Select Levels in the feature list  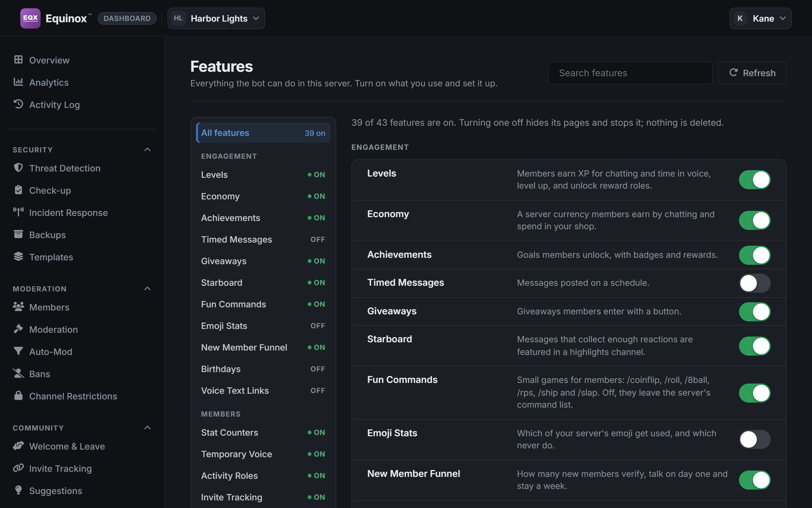coord(263,175)
